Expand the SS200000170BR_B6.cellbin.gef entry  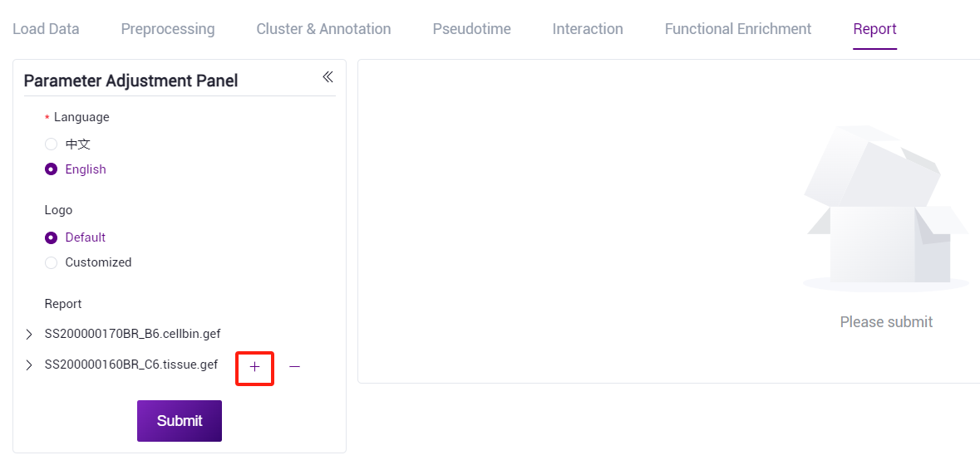pos(29,335)
